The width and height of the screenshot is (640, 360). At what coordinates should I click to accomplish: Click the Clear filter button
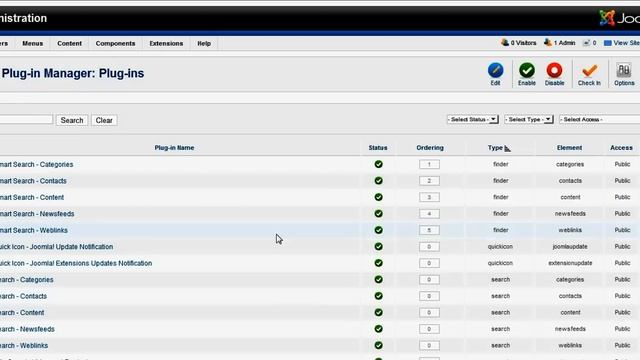pos(104,120)
